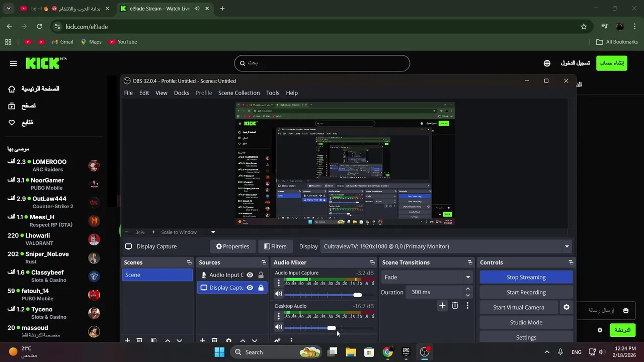Viewport: 644px width, 362px height.
Task: Pop out the Sources dock
Action: 264,262
